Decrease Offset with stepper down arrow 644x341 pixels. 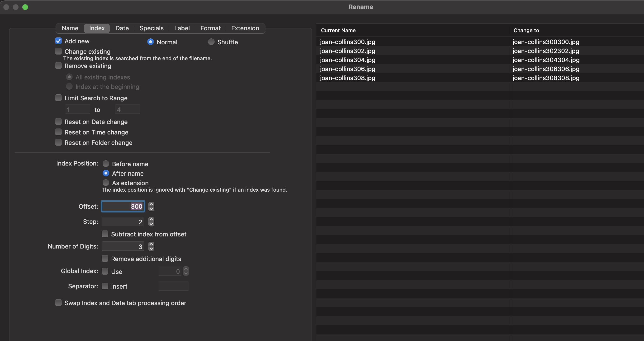tap(151, 209)
